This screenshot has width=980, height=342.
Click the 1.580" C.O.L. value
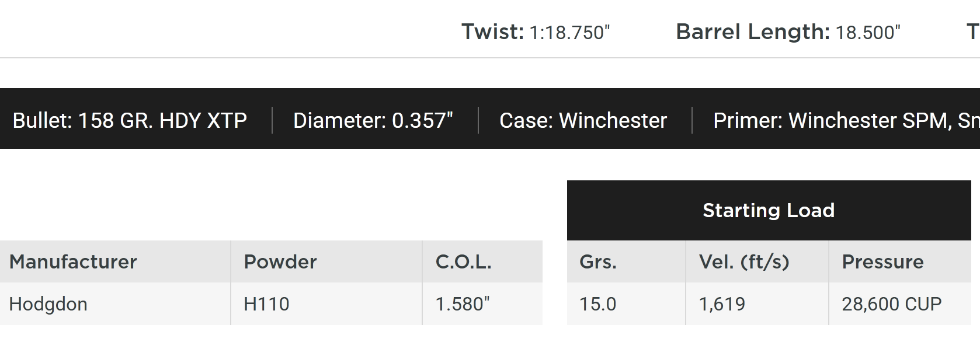coord(463,304)
